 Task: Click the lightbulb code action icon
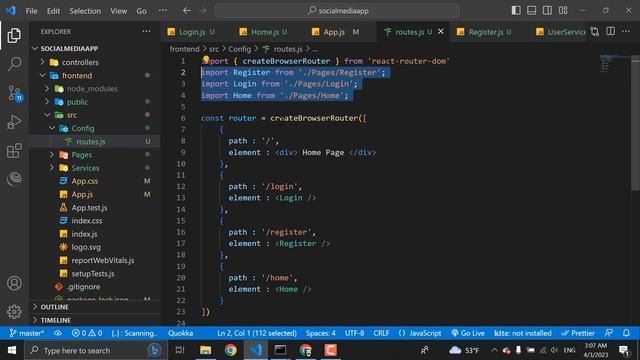[x=206, y=60]
